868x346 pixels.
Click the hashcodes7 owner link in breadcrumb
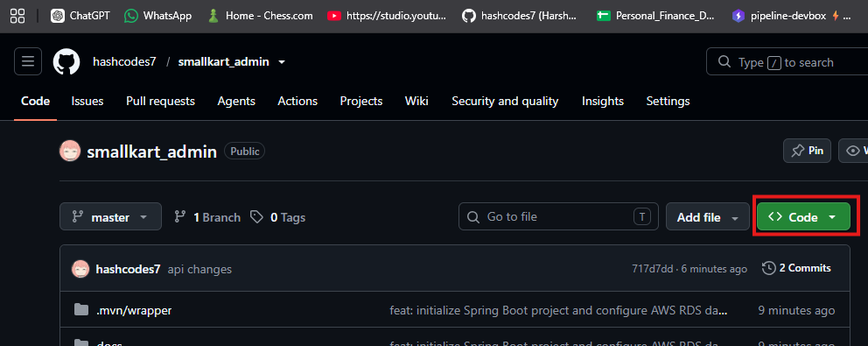(124, 62)
